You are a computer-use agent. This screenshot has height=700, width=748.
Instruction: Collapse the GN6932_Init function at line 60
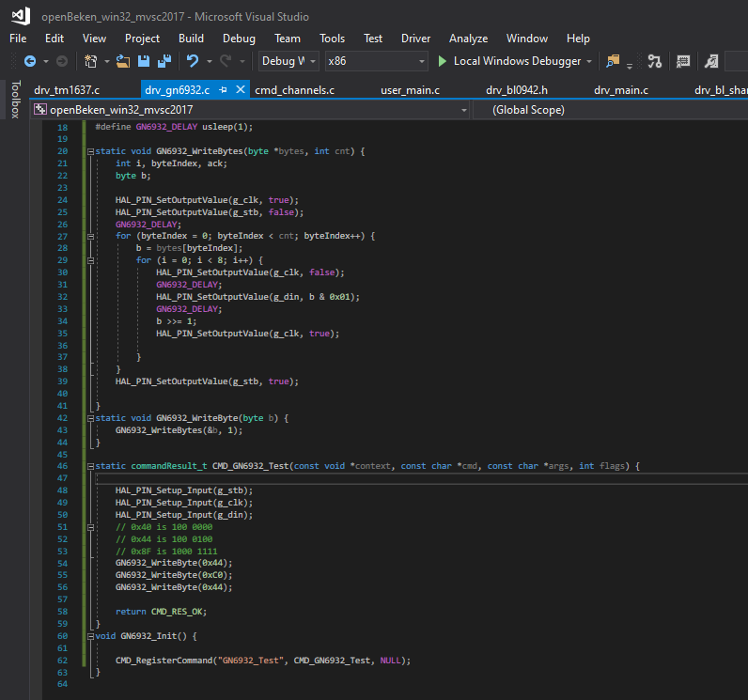point(90,637)
